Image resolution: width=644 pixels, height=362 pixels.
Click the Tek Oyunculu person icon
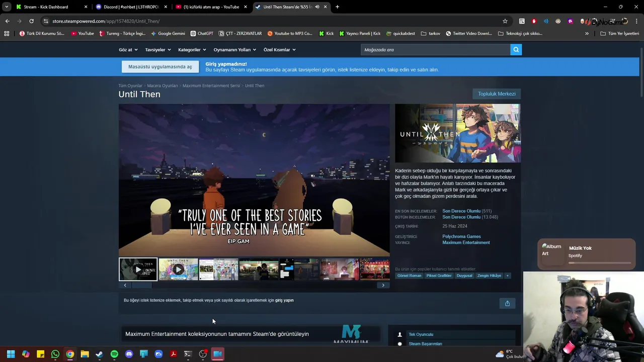[x=399, y=334]
